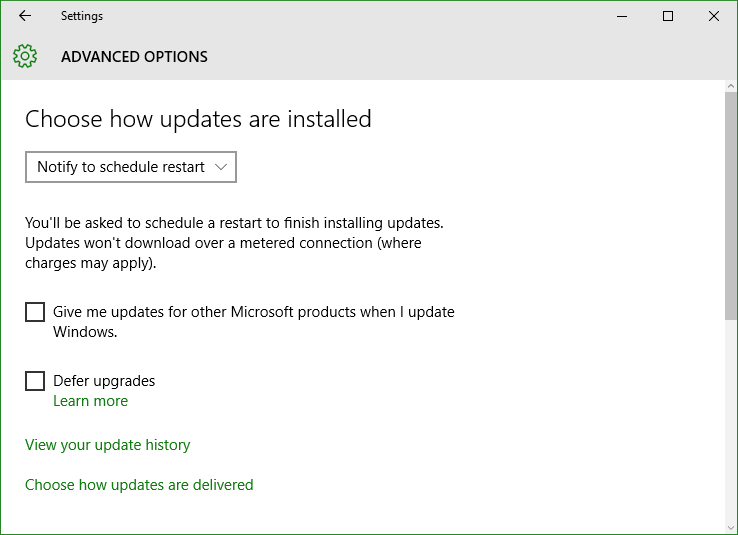Maximize the Settings window
Image resolution: width=738 pixels, height=535 pixels.
pos(667,16)
